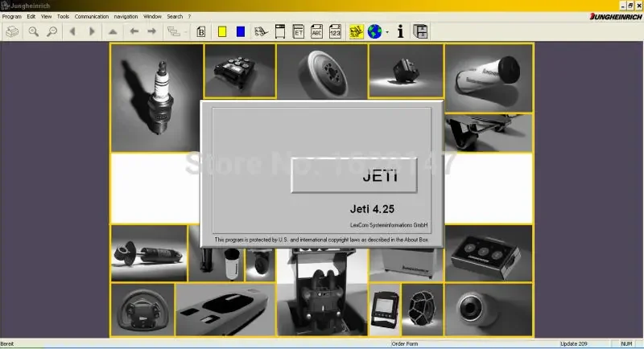This screenshot has width=644, height=349.
Task: Click the zoom out magnifier icon
Action: pos(52,31)
